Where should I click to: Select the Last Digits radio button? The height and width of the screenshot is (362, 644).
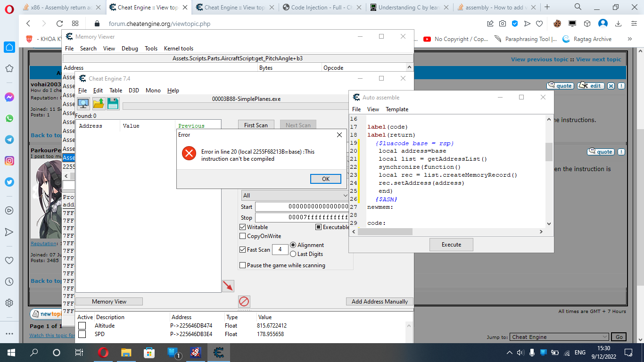pos(293,254)
